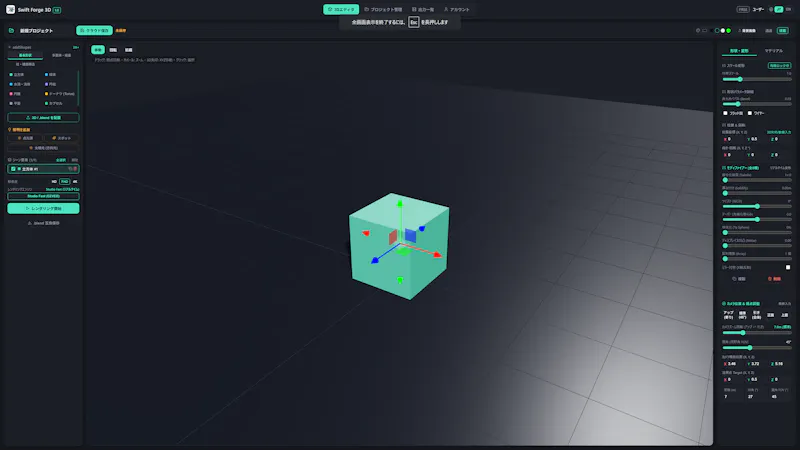
Task: Start rendering with レンダリング開始 button
Action: (43, 209)
